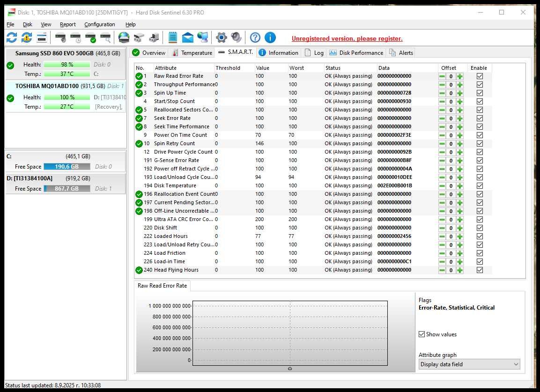Image resolution: width=540 pixels, height=392 pixels.
Task: Click the C: free space bar 190,6 GB
Action: 67,166
